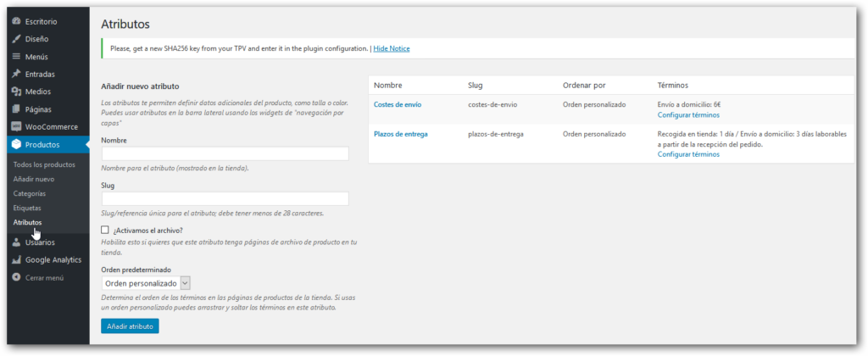Viewport: 868px width, 356px height.
Task: Dismiss notice with Hide Notice link
Action: click(392, 48)
